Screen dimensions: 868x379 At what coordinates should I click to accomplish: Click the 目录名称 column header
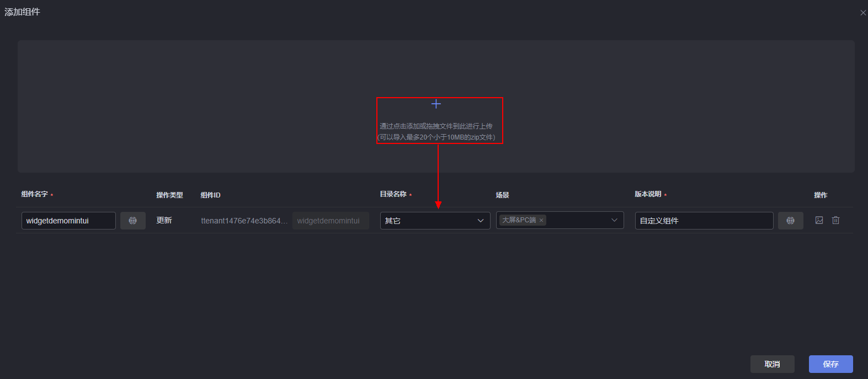393,194
